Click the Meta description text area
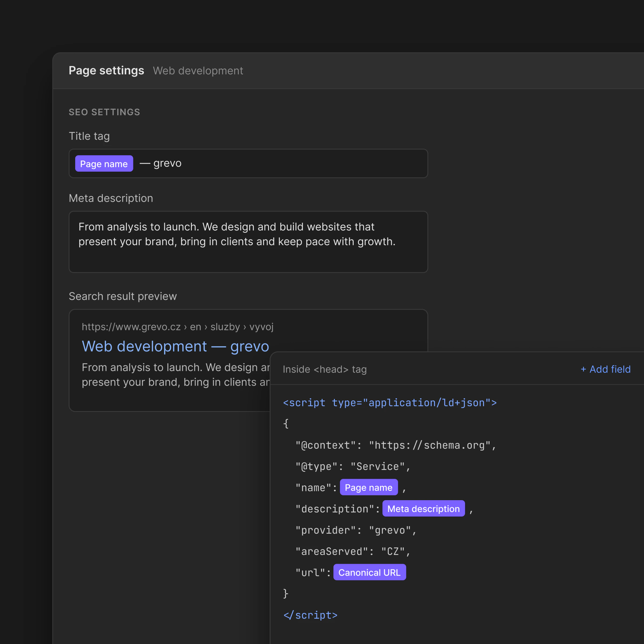644x644 pixels. tap(248, 242)
